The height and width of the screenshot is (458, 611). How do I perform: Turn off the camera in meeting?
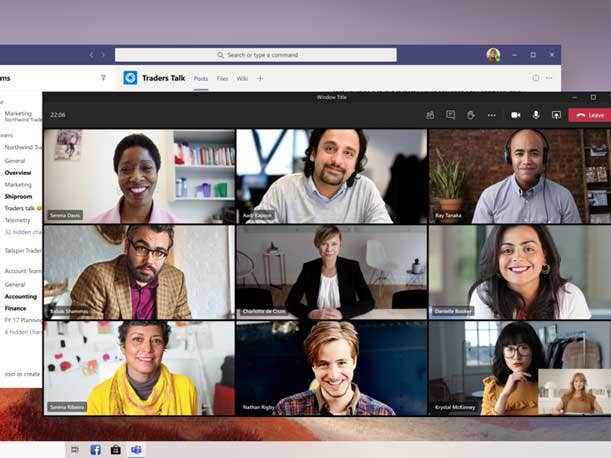tap(516, 115)
